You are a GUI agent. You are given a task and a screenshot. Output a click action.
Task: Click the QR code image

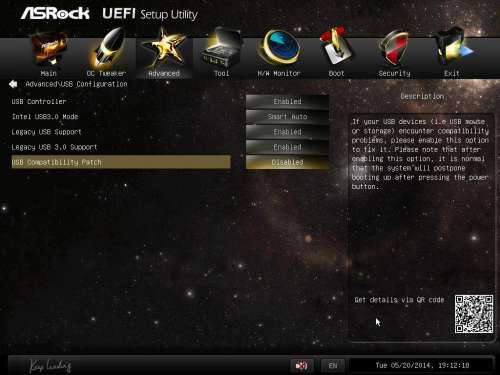tap(474, 314)
